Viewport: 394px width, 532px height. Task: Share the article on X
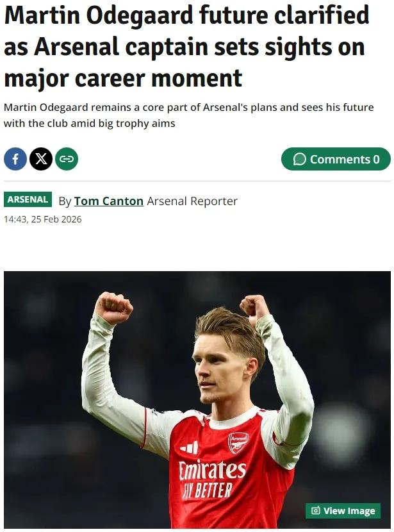point(41,159)
